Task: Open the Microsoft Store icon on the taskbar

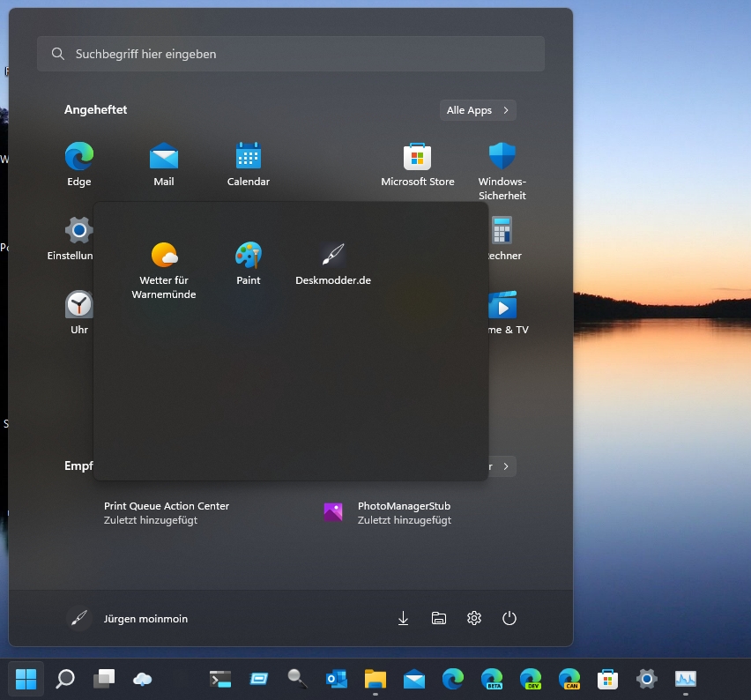Action: (608, 679)
